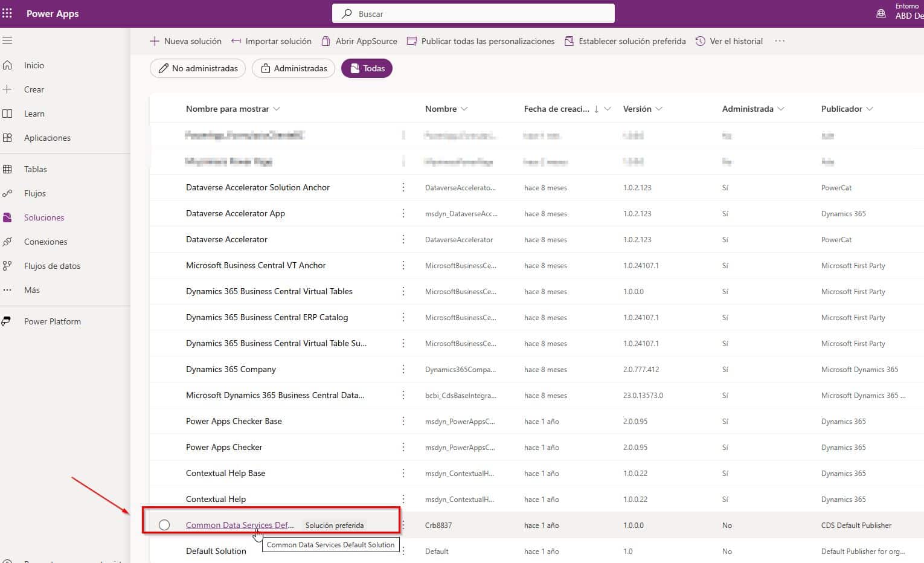Screen dimensions: 924x563
Task: Click the Learn book icon
Action: pyautogui.click(x=7, y=114)
